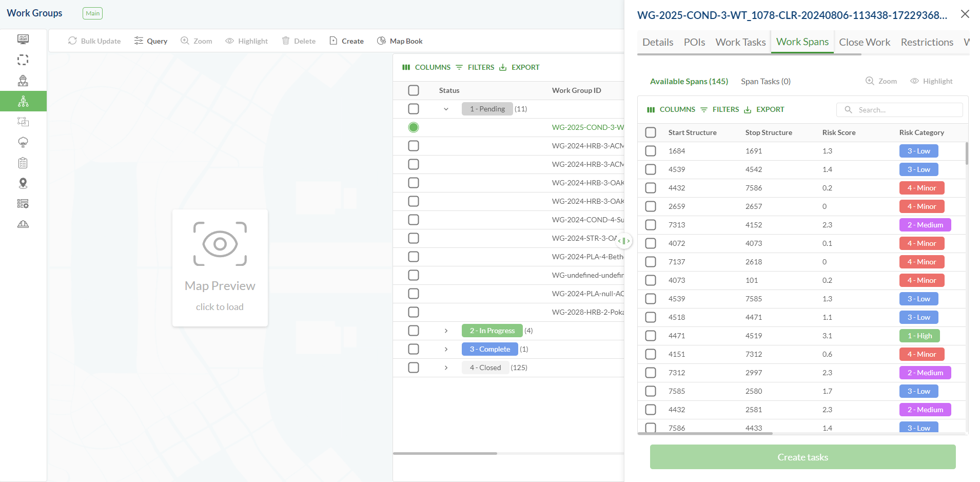Tick the checkbox for 3 - Complete group

(414, 349)
